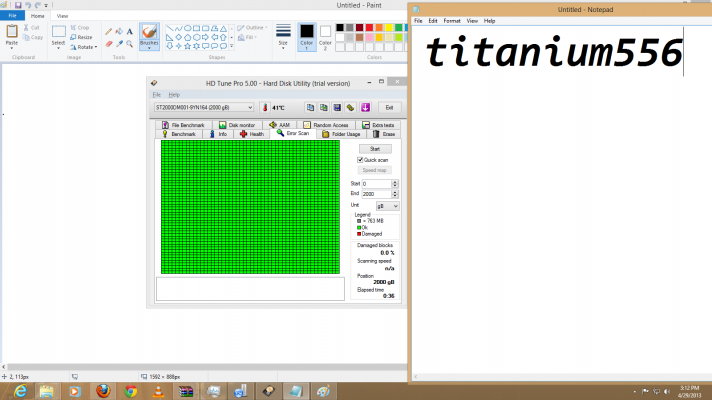Pick the yellow color swatch in Paint

tap(389, 28)
